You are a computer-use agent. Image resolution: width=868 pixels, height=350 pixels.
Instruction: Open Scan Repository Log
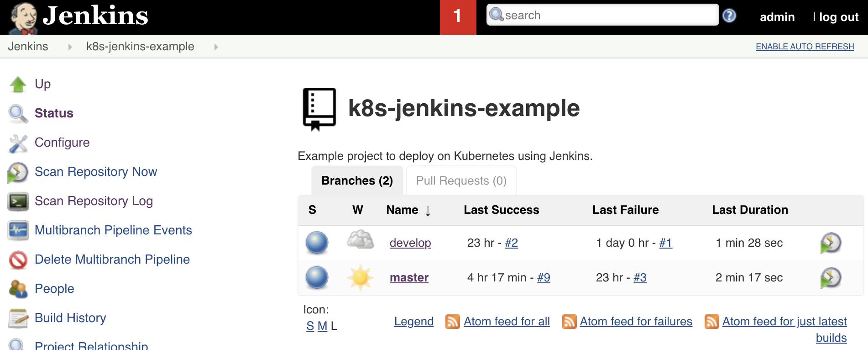click(x=94, y=201)
